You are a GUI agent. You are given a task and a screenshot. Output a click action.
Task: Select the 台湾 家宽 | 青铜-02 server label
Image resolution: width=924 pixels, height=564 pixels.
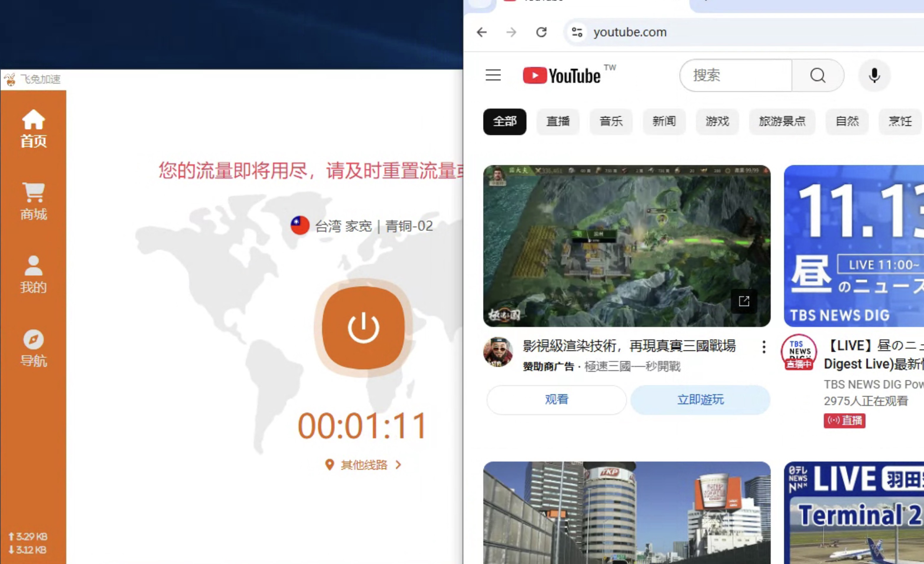[374, 226]
